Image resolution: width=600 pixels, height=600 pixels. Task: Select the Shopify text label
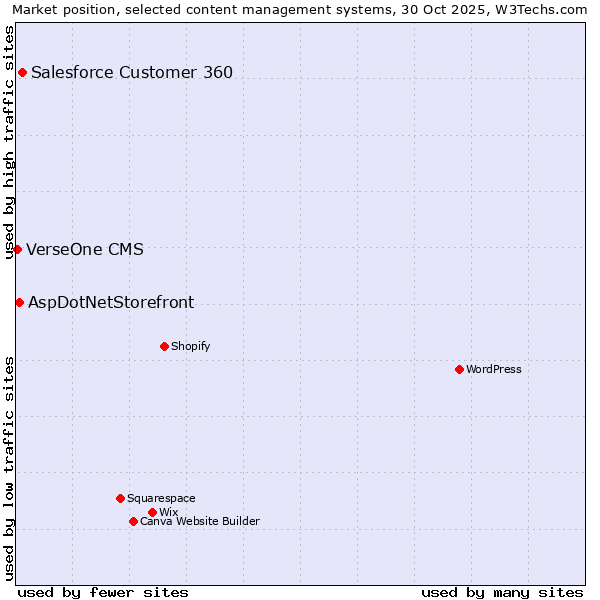190,346
